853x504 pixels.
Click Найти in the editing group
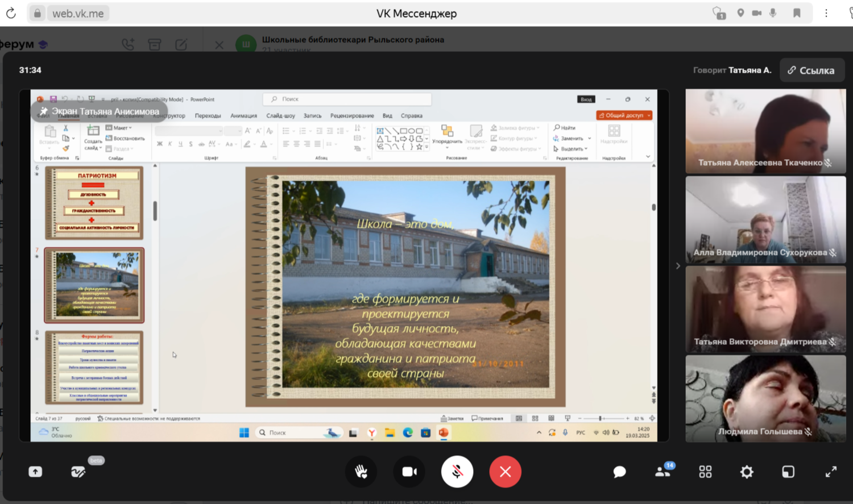coord(565,128)
